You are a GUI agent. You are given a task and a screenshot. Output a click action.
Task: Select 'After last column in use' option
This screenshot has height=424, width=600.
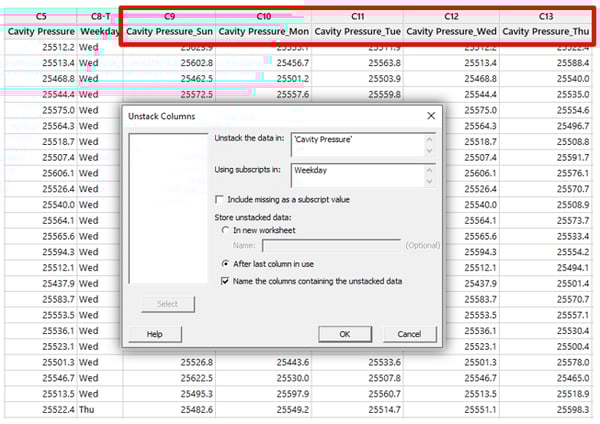225,264
